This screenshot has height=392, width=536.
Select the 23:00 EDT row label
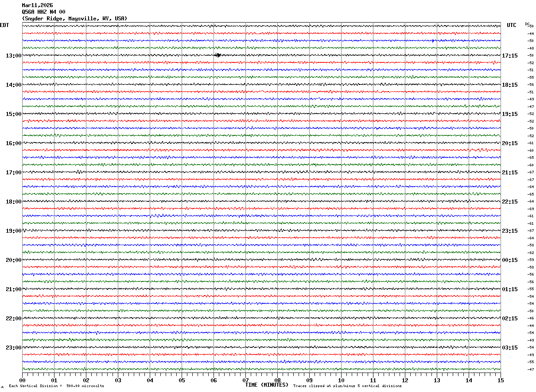tap(13, 348)
